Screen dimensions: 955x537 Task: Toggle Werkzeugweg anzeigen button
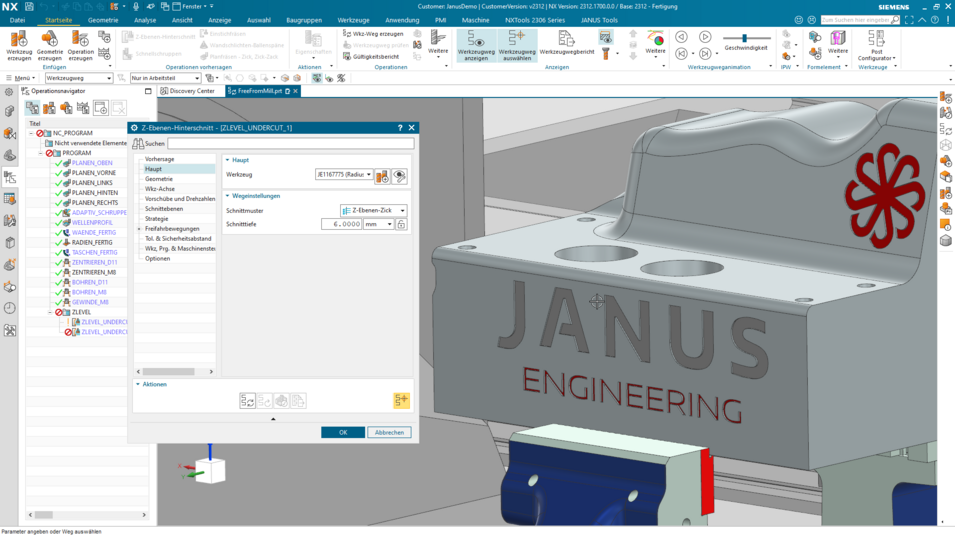pos(476,46)
